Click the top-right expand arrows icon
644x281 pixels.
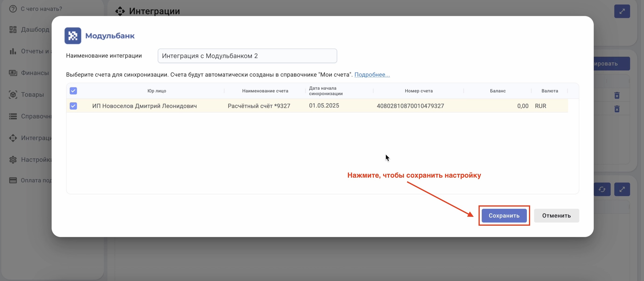coord(622,11)
